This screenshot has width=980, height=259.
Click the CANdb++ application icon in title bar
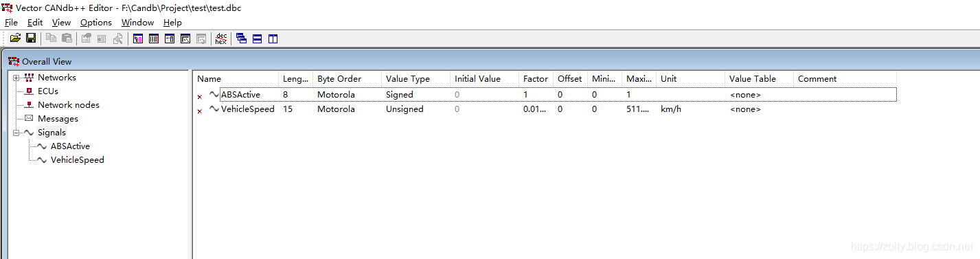click(x=7, y=8)
